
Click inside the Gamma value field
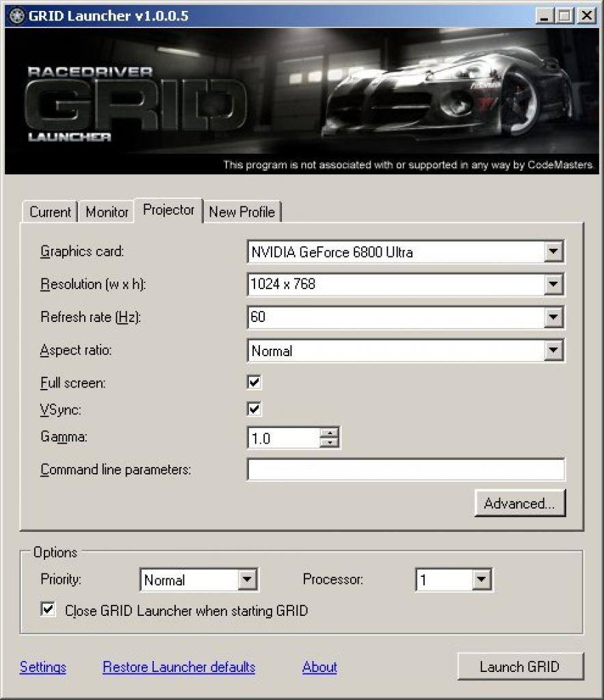284,438
